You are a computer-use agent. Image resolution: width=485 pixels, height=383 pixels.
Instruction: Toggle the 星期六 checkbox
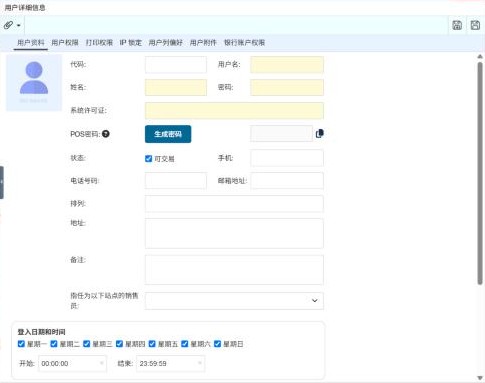185,344
